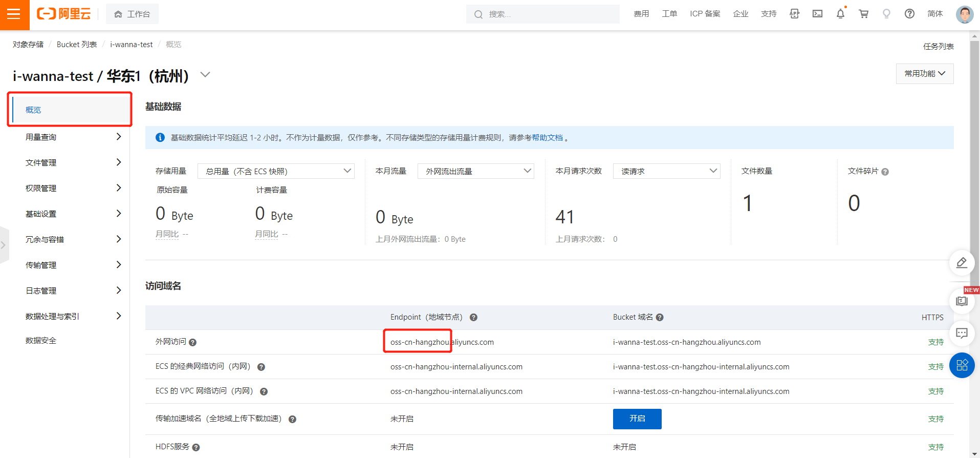
Task: Launch Cloud Shell terminal icon
Action: tap(817, 14)
